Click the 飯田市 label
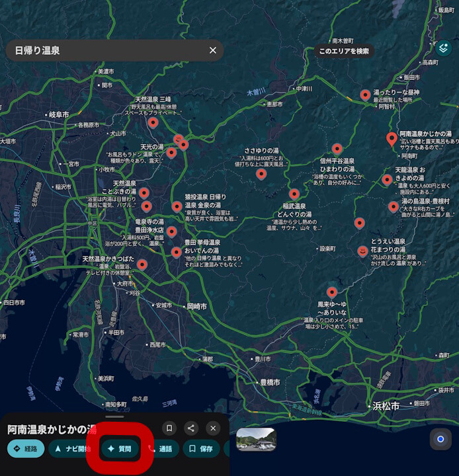 tap(411, 77)
